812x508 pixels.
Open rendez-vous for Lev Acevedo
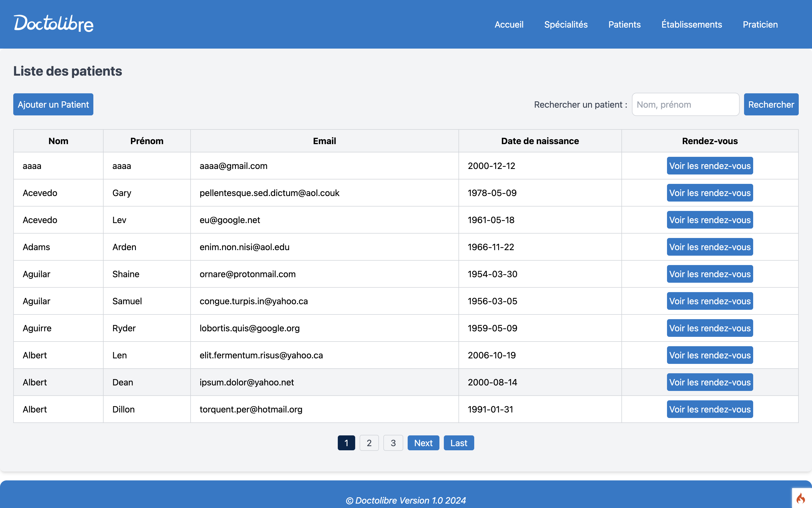[710, 220]
